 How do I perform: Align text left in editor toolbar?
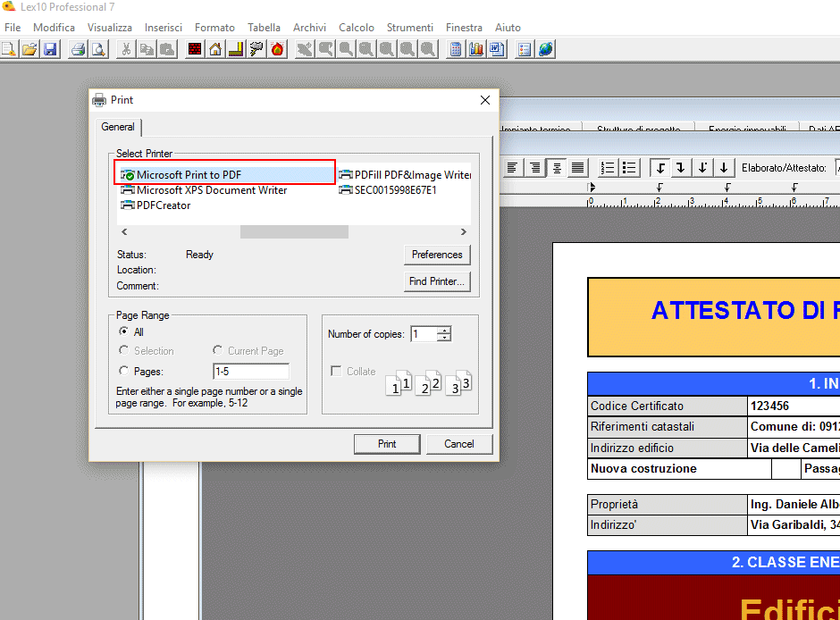coord(513,168)
